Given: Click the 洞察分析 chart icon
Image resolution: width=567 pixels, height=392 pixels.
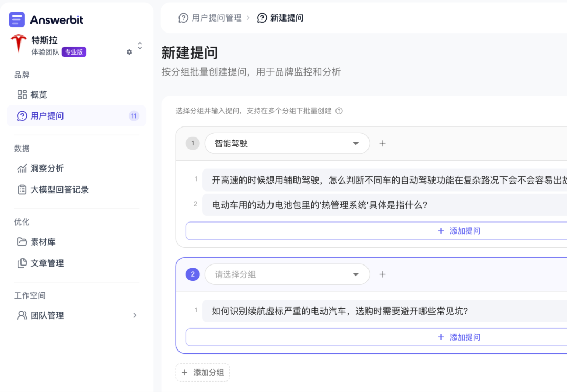Looking at the screenshot, I should click(22, 168).
